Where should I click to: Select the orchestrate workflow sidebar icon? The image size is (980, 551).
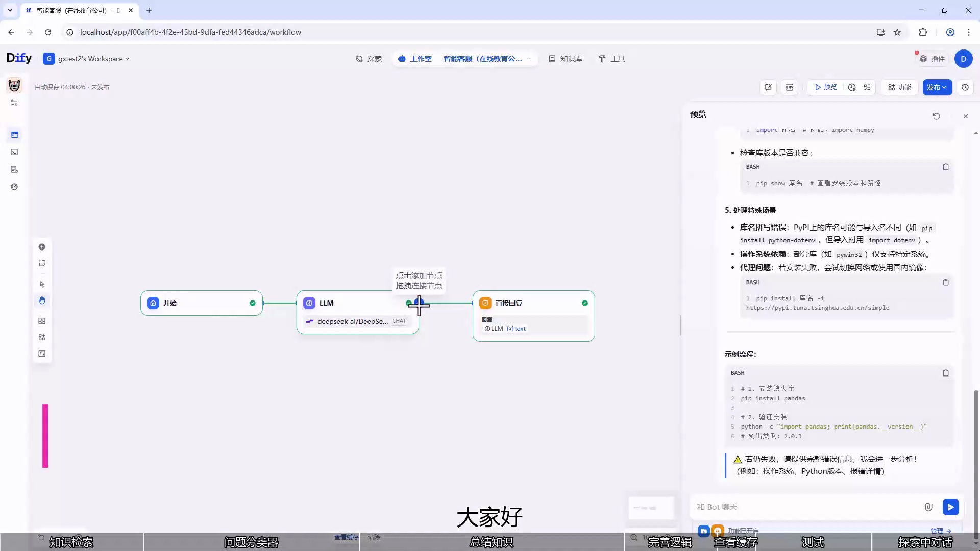pyautogui.click(x=14, y=135)
